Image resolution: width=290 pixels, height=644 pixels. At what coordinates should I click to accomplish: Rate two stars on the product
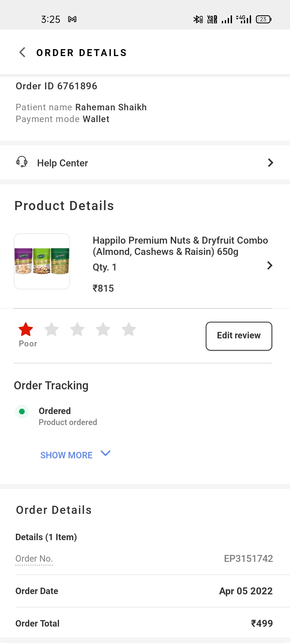52,330
